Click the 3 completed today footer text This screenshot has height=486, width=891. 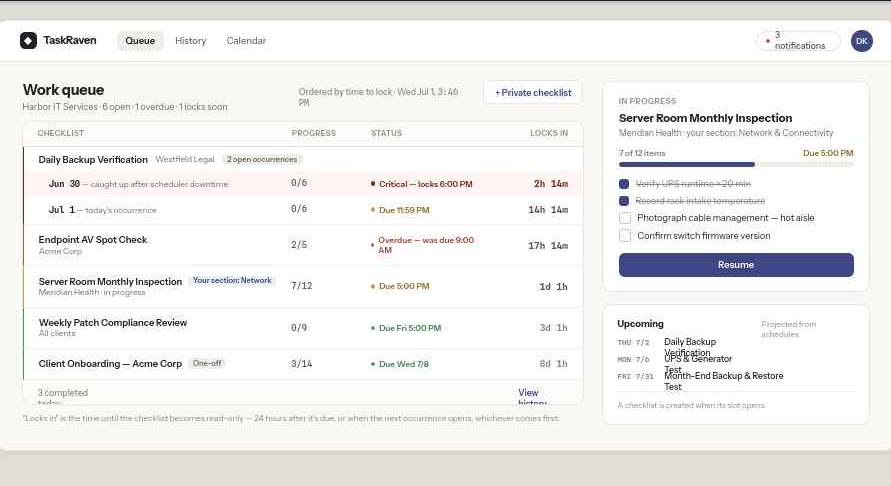(x=63, y=397)
